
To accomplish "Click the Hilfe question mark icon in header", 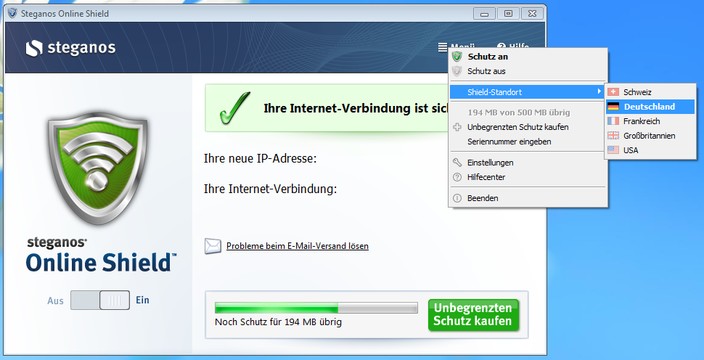I will [501, 47].
